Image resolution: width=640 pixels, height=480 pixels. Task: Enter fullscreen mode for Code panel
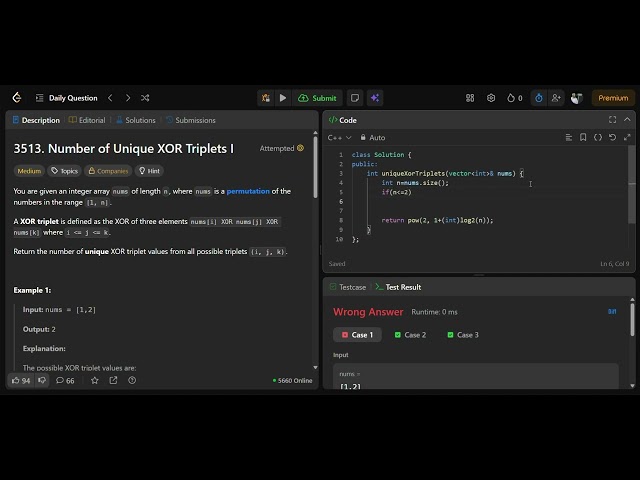(x=612, y=120)
